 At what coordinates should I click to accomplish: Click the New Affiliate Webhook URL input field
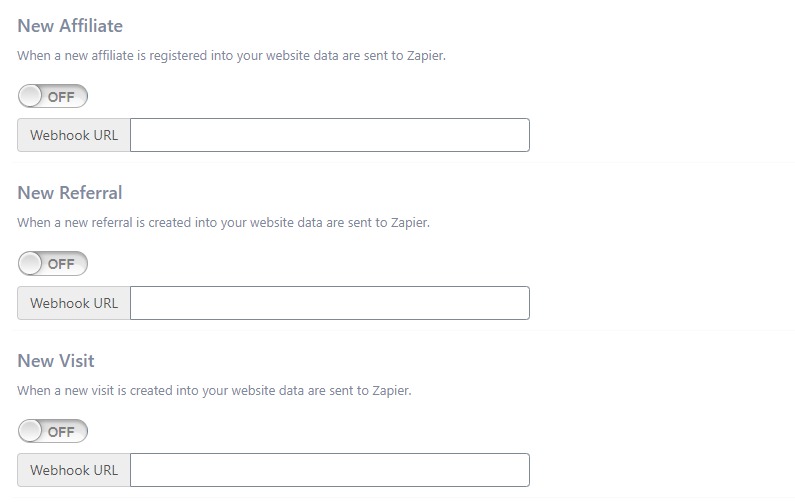pyautogui.click(x=329, y=135)
